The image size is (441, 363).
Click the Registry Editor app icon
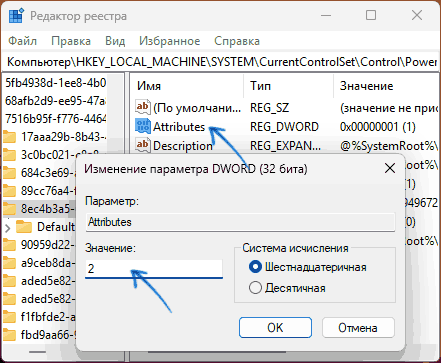tap(16, 16)
